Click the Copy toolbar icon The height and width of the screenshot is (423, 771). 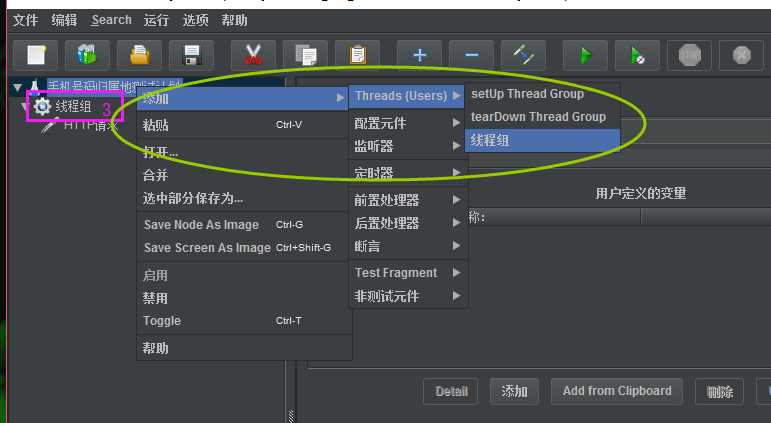(x=305, y=55)
